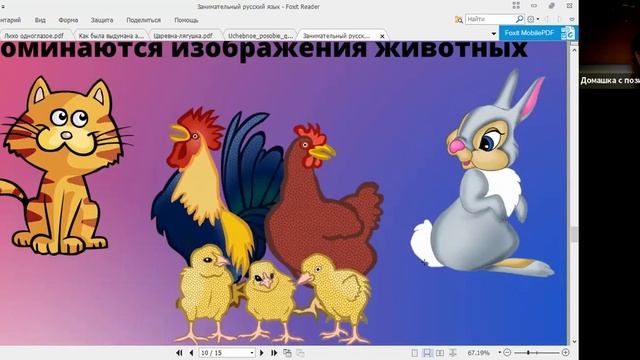Go to the next page

pos(262,353)
